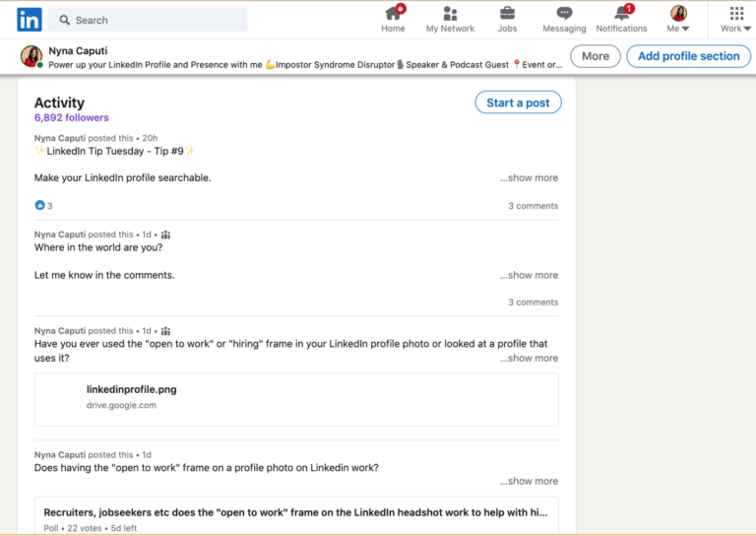This screenshot has width=756, height=536.
Task: Click the group icon on the 'Have you ever used' post
Action: tap(165, 331)
